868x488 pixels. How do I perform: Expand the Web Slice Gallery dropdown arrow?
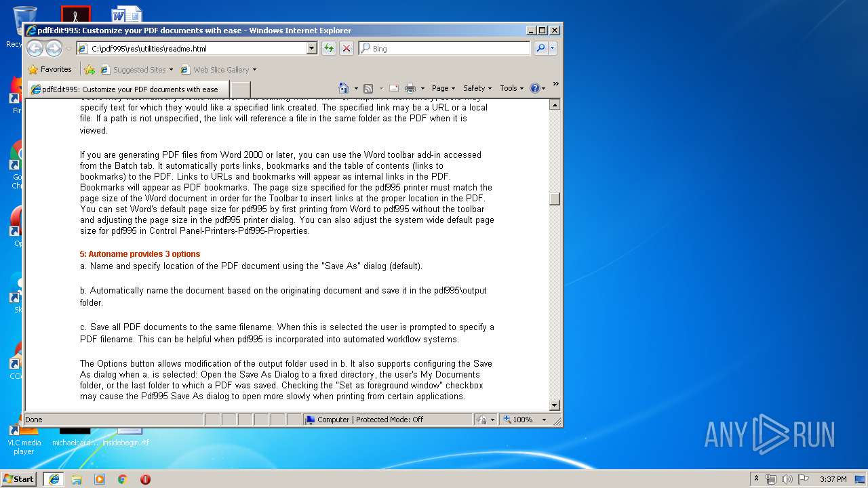pyautogui.click(x=255, y=70)
